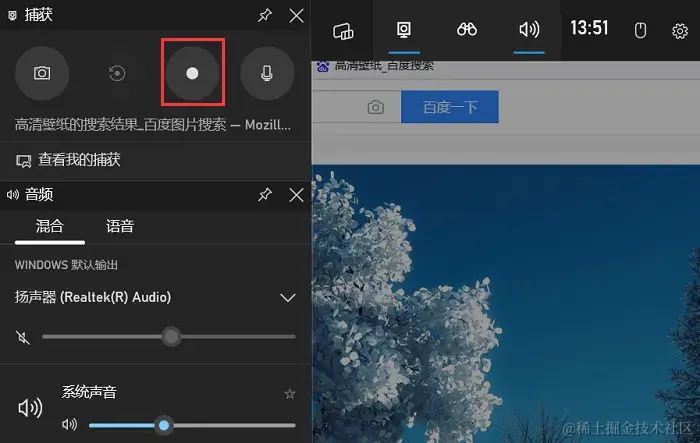Open the widget menu in Game Bar

(343, 30)
